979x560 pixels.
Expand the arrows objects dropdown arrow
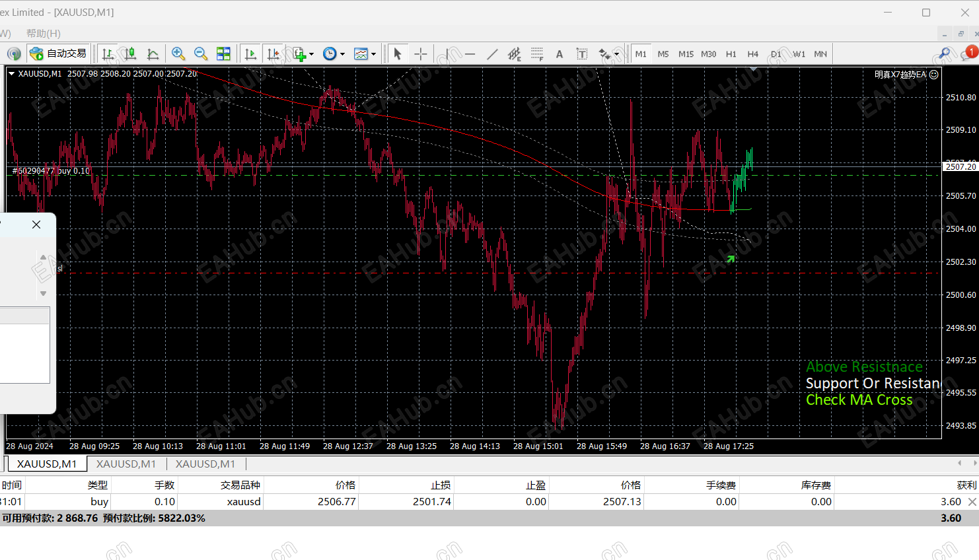tap(616, 54)
